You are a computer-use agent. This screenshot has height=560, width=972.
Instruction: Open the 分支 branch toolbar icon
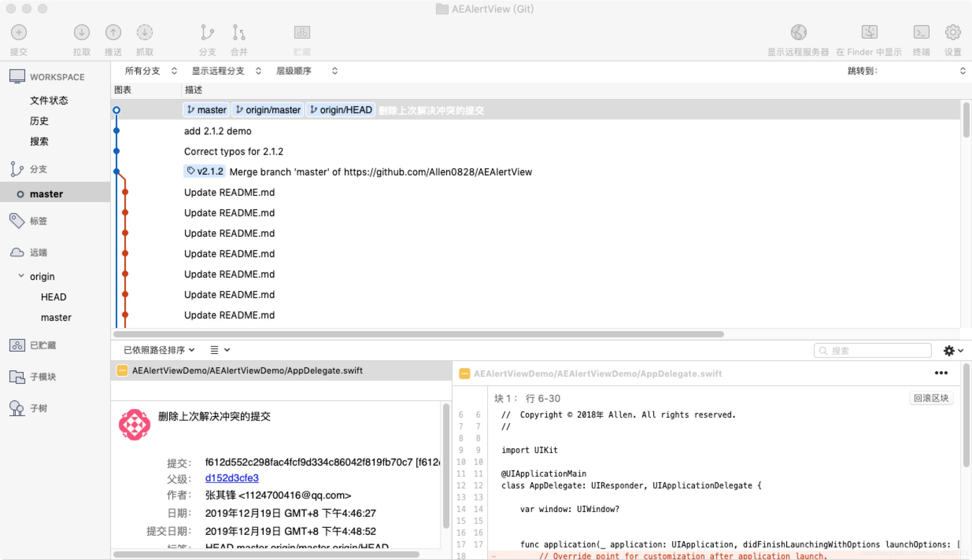tap(207, 33)
